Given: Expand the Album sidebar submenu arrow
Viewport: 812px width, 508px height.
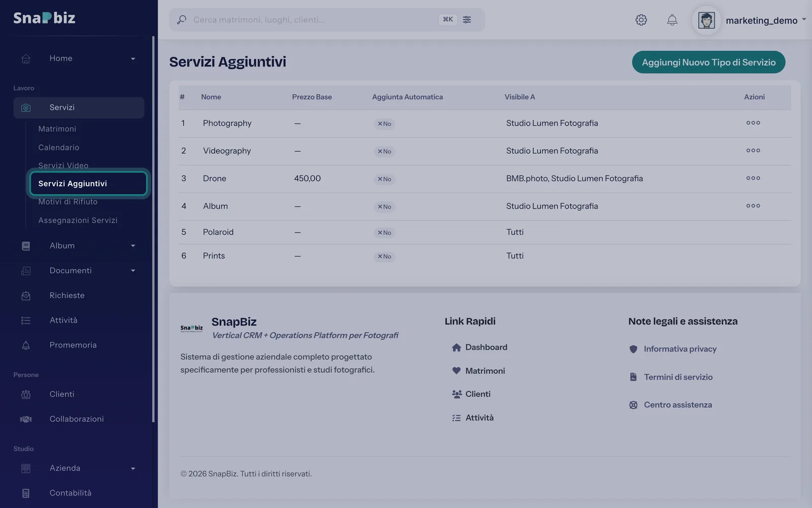Looking at the screenshot, I should tap(133, 246).
